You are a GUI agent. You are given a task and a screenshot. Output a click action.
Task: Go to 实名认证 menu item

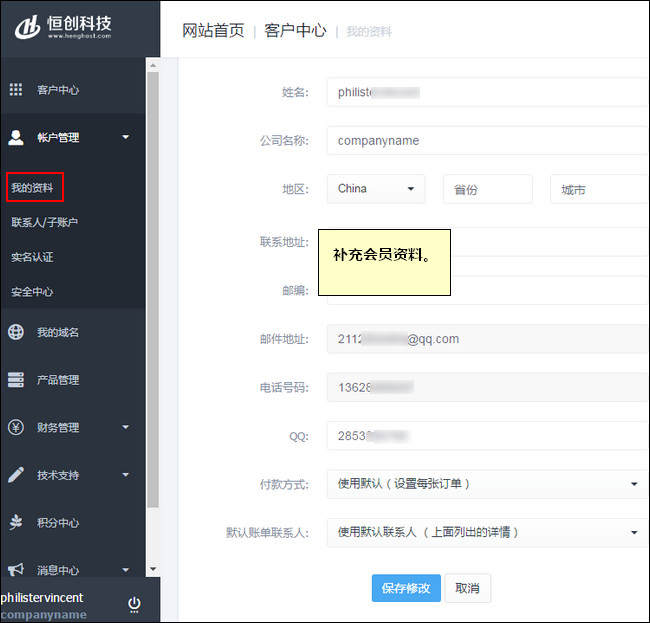pyautogui.click(x=33, y=257)
